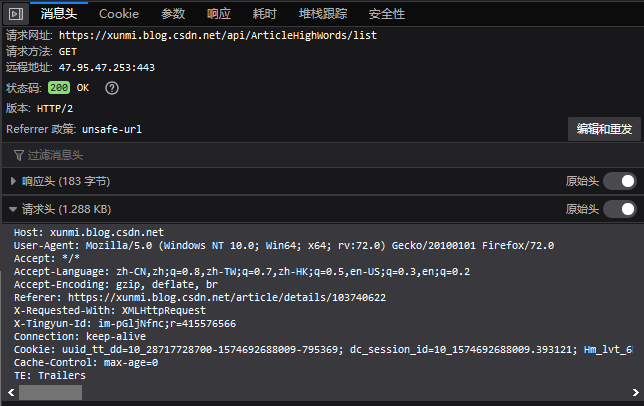Open status code 200 help icon

click(x=112, y=88)
